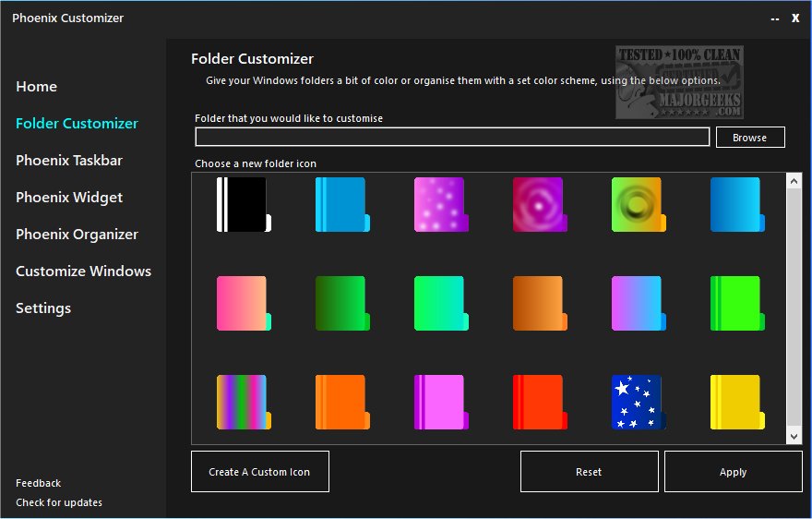
Task: Go to Phoenix Taskbar
Action: [x=69, y=160]
